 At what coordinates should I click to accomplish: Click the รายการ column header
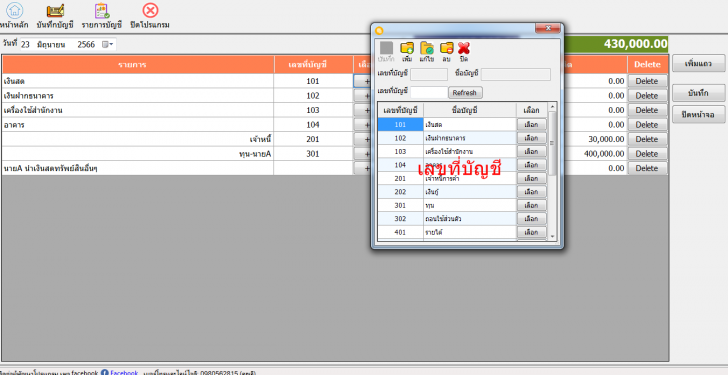tap(138, 65)
